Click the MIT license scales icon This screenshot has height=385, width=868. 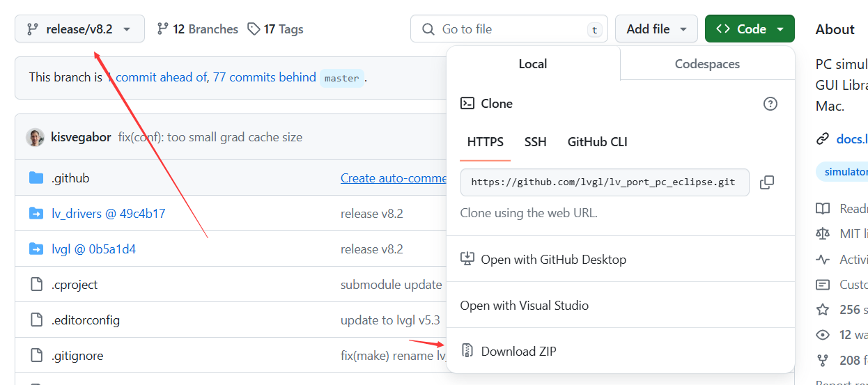(x=823, y=234)
